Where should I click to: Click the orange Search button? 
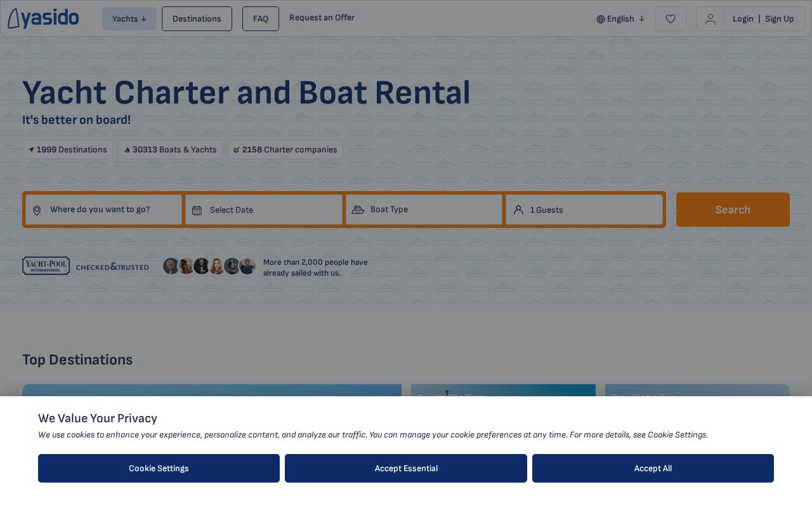click(733, 210)
